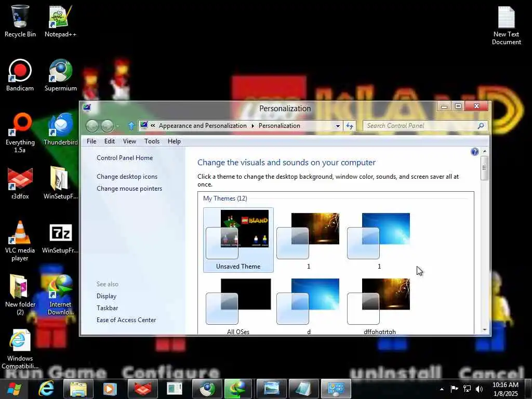Select the Unsaved Theme thumbnail
The image size is (532, 399).
238,240
